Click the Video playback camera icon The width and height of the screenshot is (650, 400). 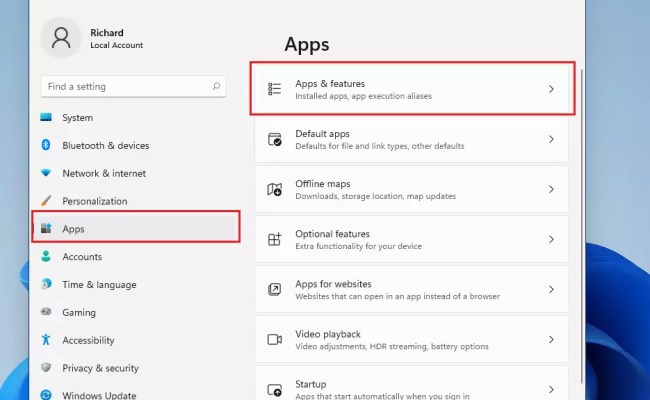tap(274, 339)
